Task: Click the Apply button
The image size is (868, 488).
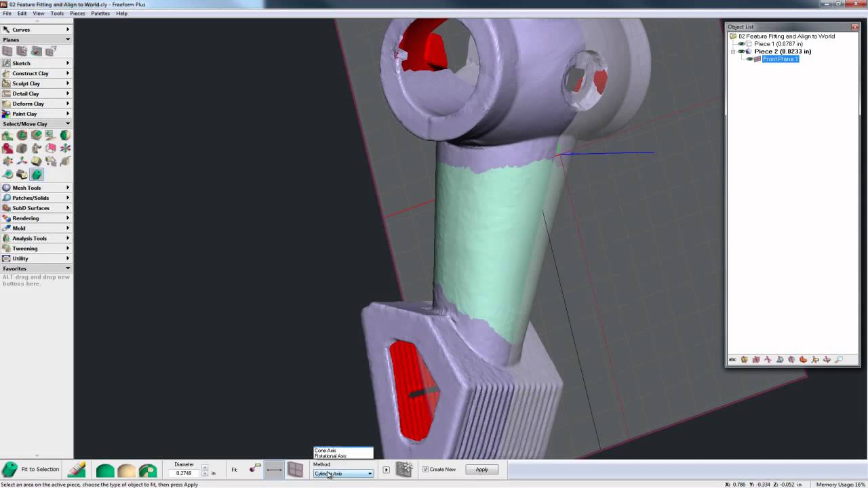Action: tap(482, 470)
